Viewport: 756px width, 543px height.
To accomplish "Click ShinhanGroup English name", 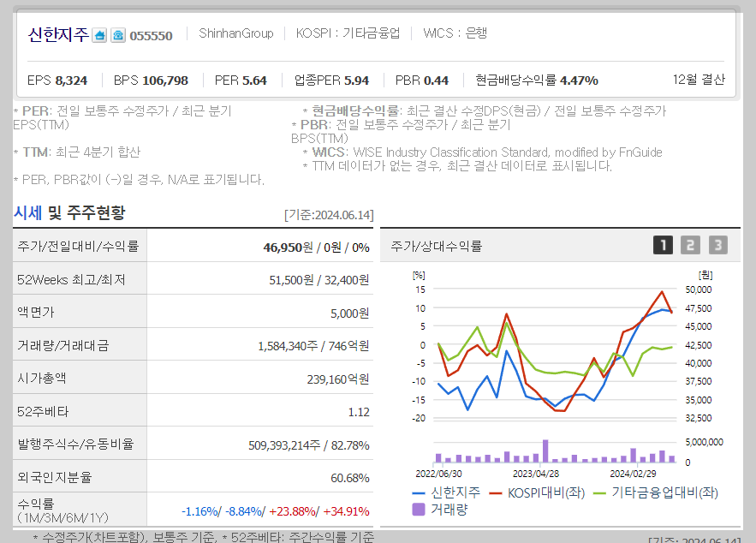I will coord(236,33).
